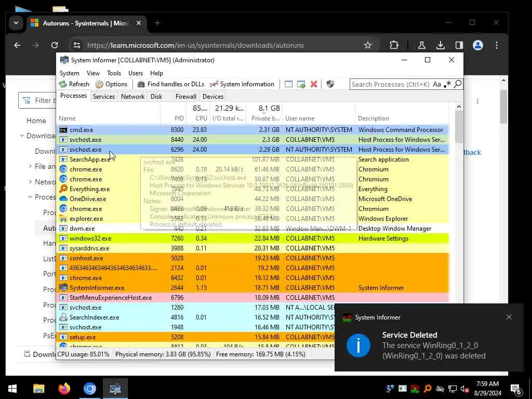Click the process list scrollbar up arrow
The image size is (532, 399).
(459, 107)
